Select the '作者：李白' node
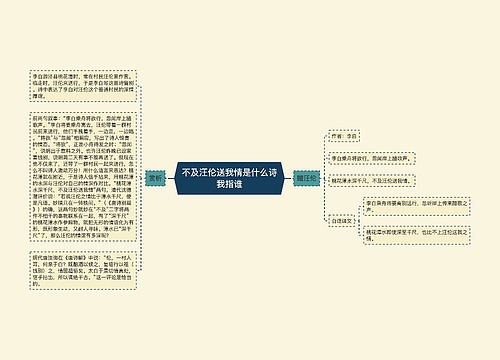 344,136
